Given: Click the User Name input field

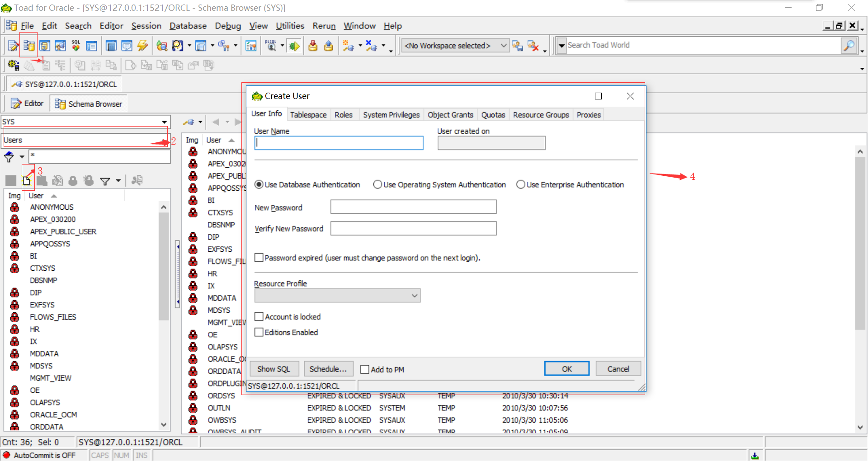Looking at the screenshot, I should (x=339, y=143).
